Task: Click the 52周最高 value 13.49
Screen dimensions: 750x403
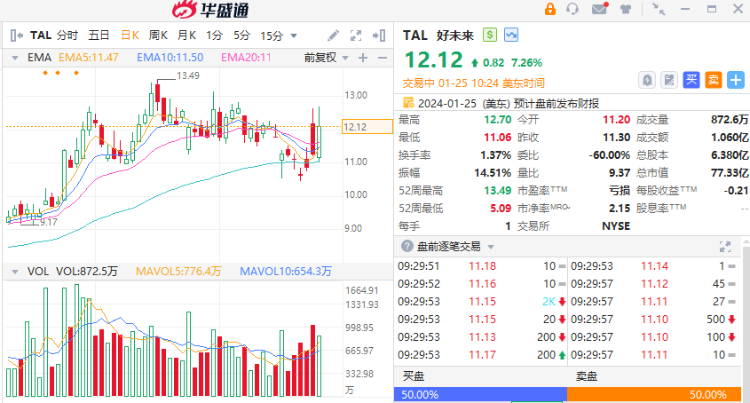Action: click(497, 191)
